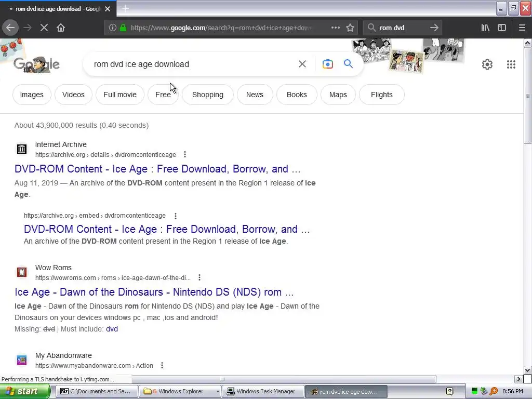Image resolution: width=532 pixels, height=399 pixels.
Task: Clear the Google search query
Action: click(302, 64)
